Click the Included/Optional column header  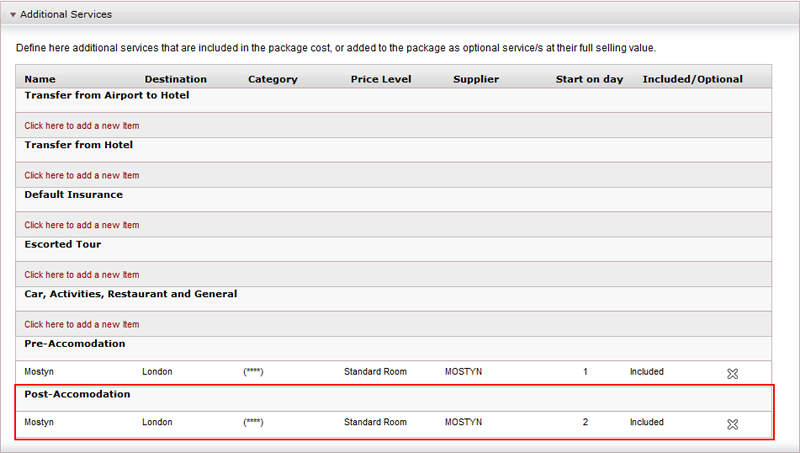tap(692, 79)
